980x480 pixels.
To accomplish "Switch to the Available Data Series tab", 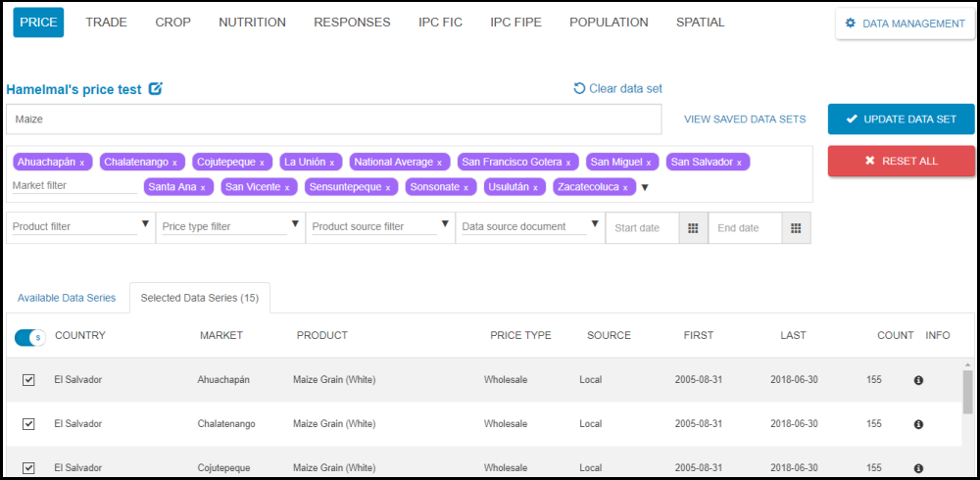I will coord(67,298).
